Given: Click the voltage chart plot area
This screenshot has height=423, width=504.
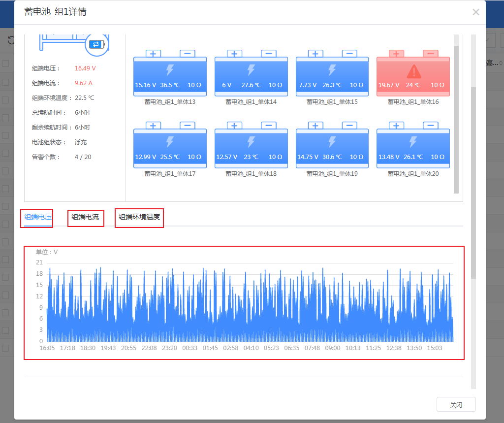Looking at the screenshot, I should [x=250, y=302].
